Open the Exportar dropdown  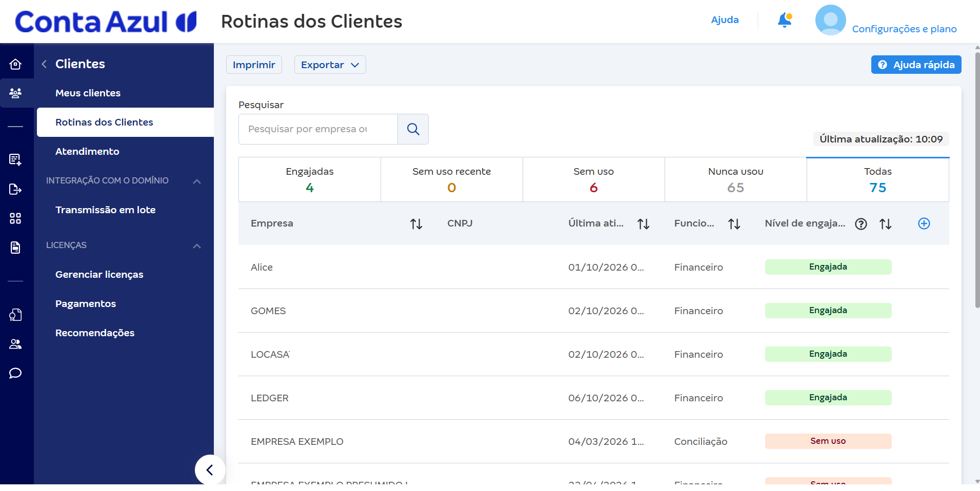[x=330, y=65]
